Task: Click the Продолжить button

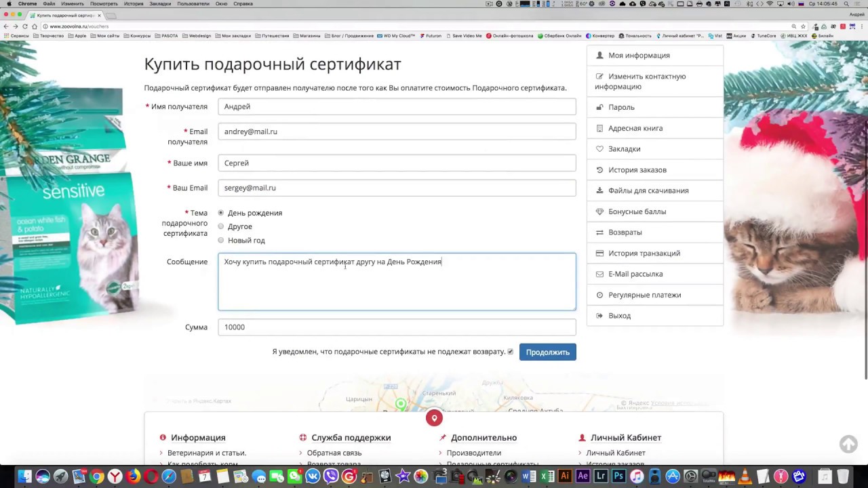Action: click(x=548, y=352)
